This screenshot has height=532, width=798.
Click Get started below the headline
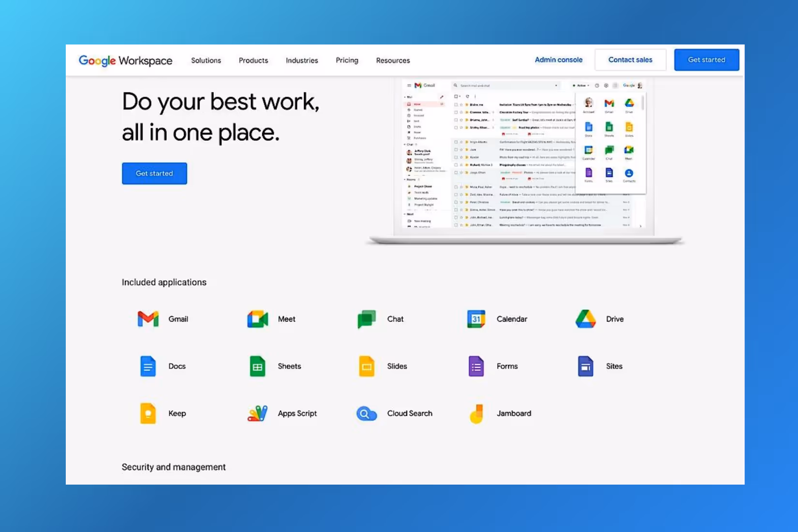154,173
